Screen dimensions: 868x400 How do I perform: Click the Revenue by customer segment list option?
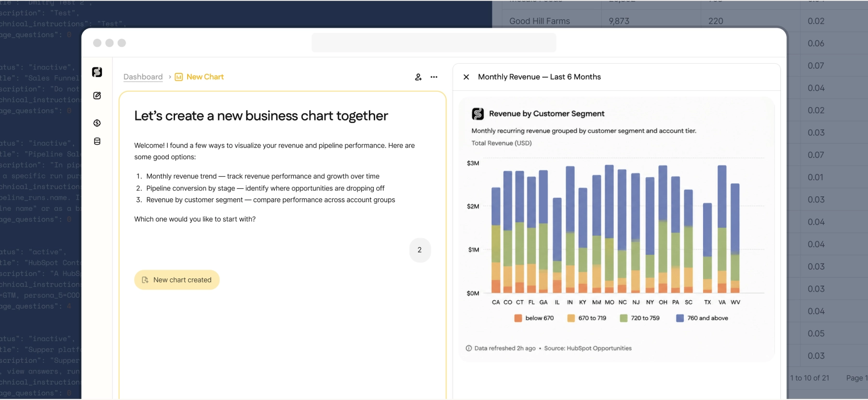click(271, 200)
